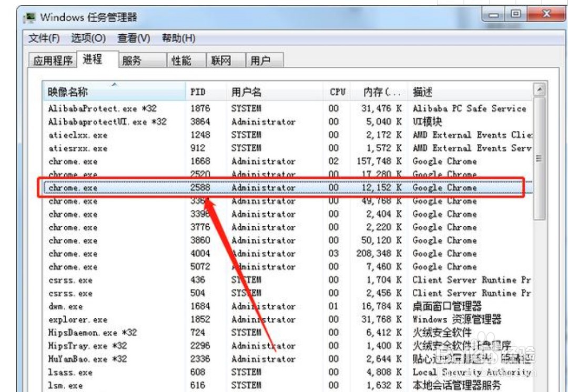Select chrome.exe using 2,404 K memory

pyautogui.click(x=288, y=214)
